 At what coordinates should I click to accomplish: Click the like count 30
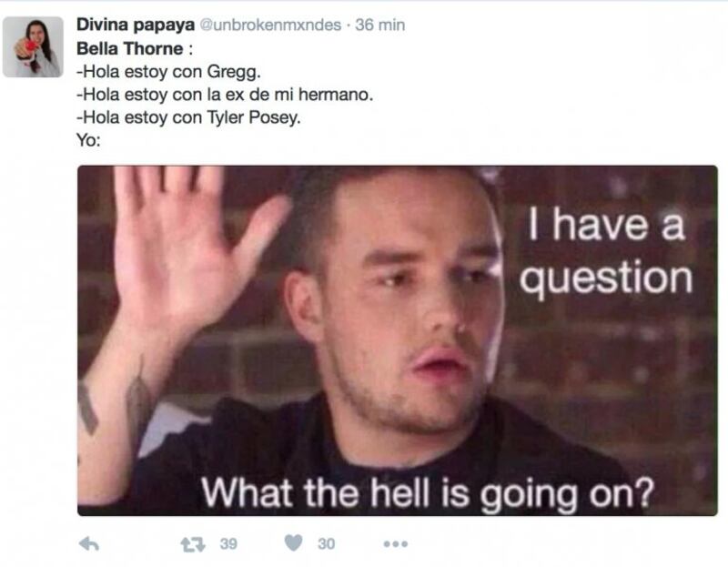pyautogui.click(x=326, y=543)
